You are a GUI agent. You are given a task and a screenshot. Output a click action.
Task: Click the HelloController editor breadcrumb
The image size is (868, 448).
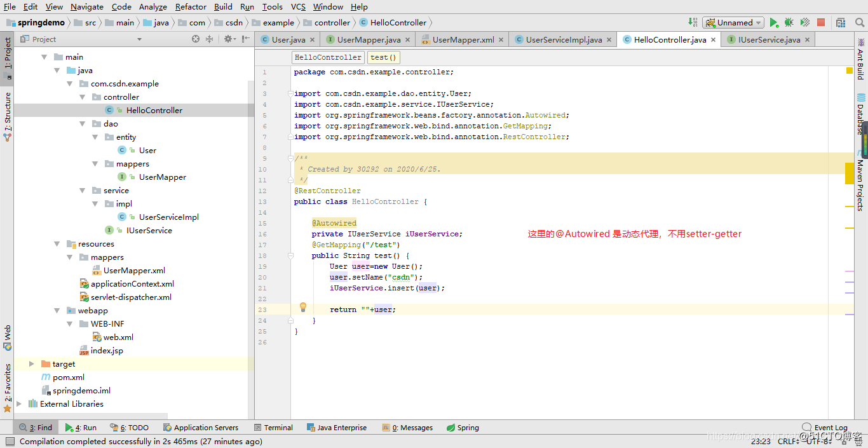[x=328, y=57]
